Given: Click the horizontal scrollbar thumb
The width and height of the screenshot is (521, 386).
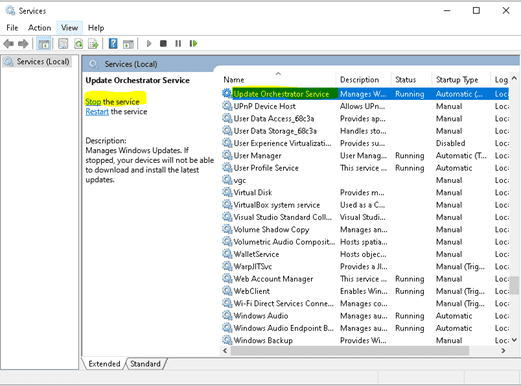Looking at the screenshot, I should point(350,350).
